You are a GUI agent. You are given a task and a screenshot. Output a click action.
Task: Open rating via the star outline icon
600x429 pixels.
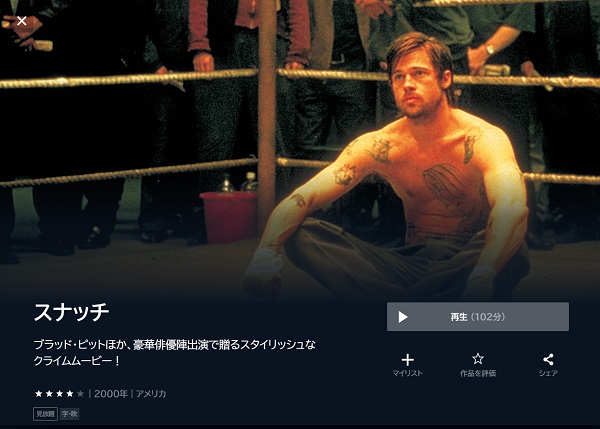tap(478, 359)
